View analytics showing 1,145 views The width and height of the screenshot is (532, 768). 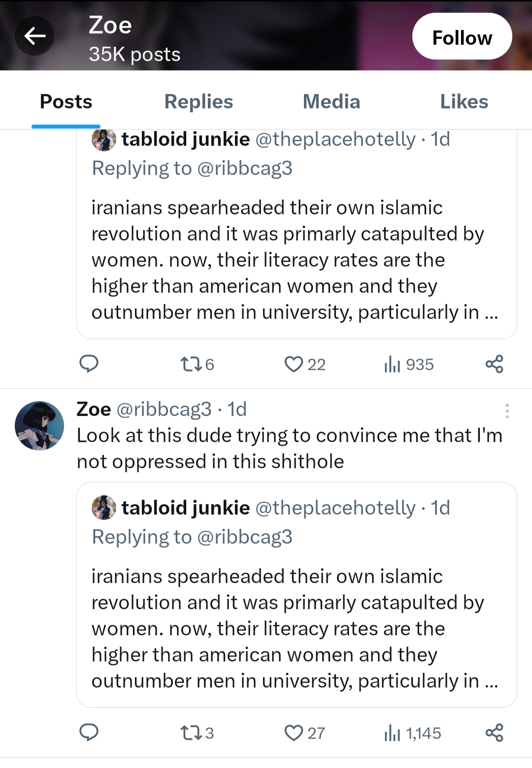[412, 733]
